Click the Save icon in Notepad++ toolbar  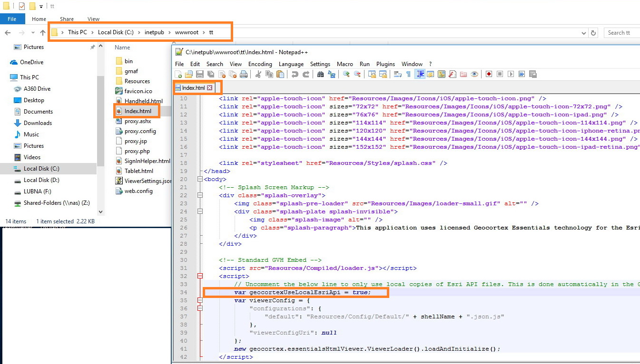coord(200,74)
